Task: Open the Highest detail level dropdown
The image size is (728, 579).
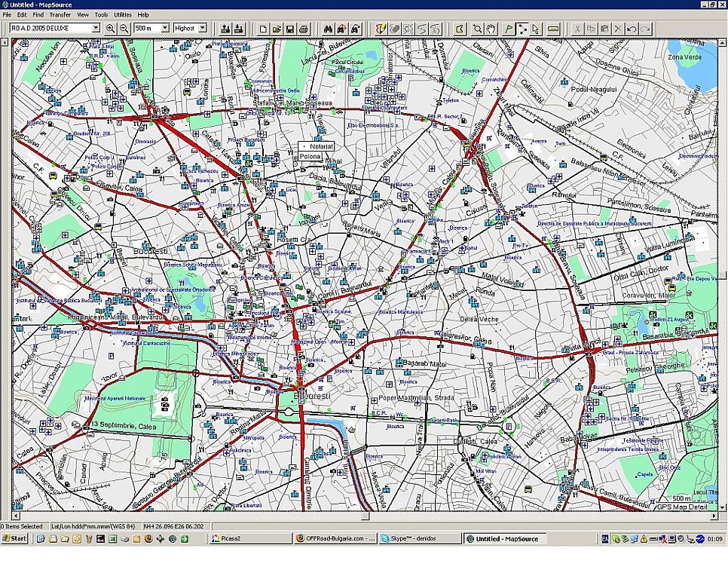Action: coord(203,29)
